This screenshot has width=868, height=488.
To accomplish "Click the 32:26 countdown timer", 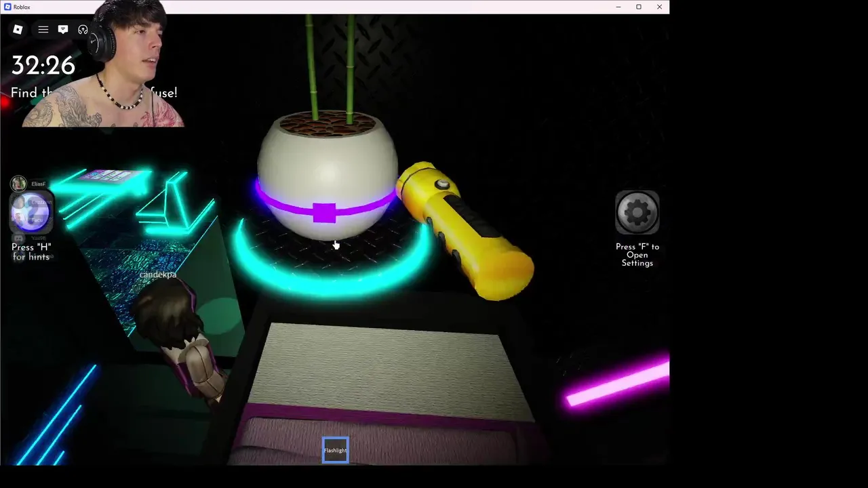I will [43, 66].
